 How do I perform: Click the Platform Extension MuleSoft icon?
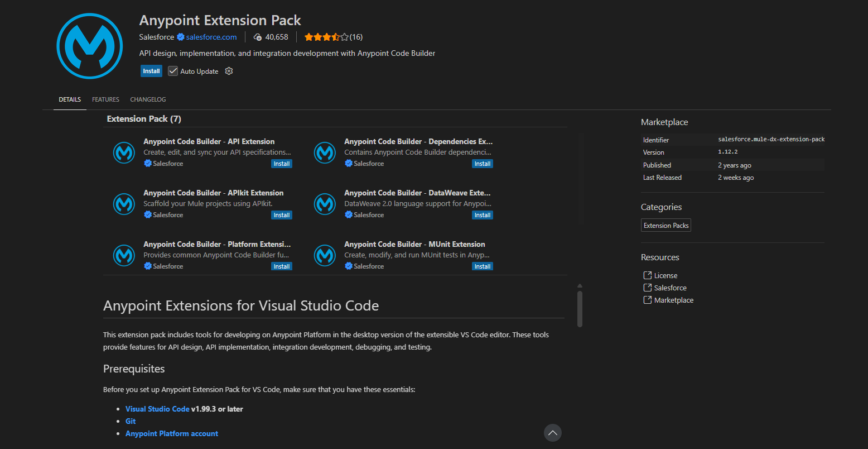[124, 255]
